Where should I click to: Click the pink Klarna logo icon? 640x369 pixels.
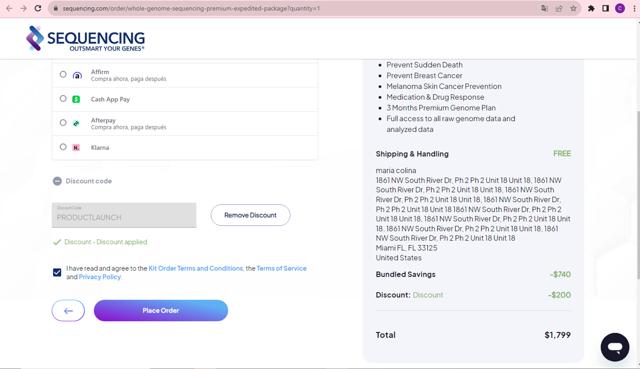[76, 147]
